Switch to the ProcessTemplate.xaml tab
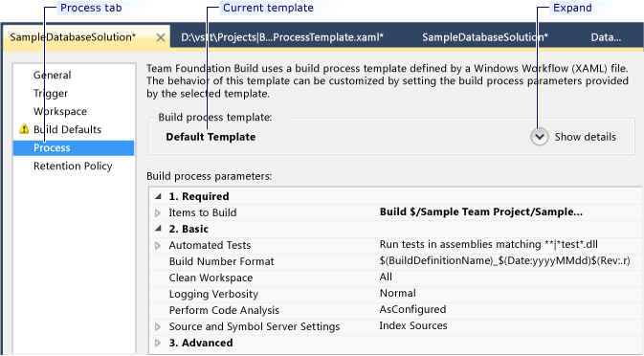The height and width of the screenshot is (356, 644). point(282,37)
